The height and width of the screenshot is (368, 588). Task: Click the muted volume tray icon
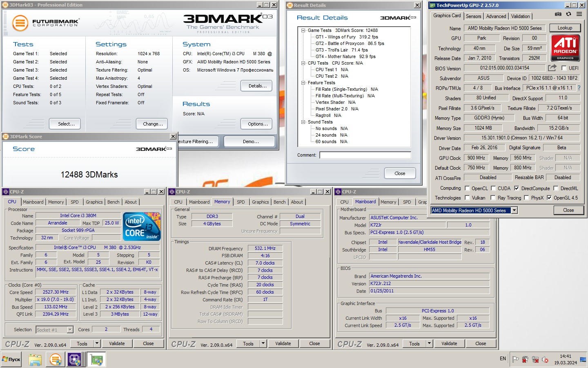[545, 359]
